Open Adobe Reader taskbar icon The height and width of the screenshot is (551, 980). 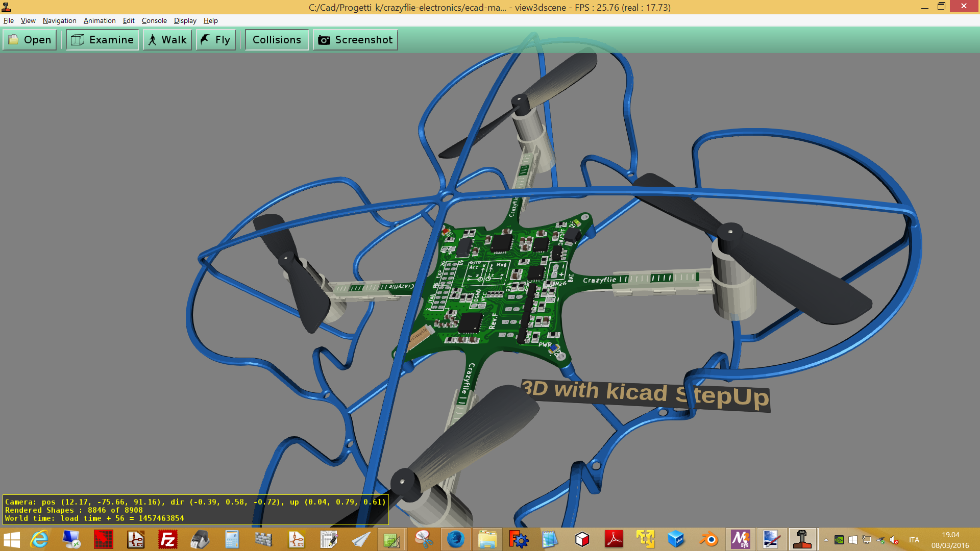[614, 539]
